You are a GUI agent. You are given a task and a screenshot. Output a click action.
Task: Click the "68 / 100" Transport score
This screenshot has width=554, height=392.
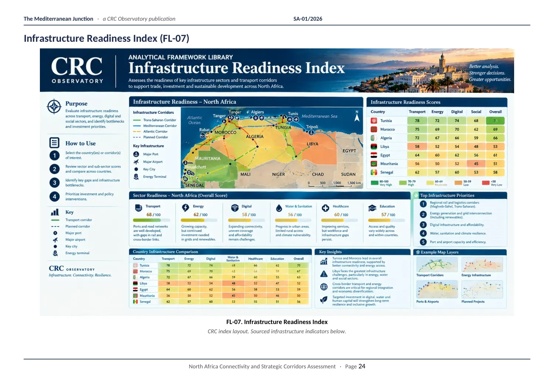pyautogui.click(x=154, y=215)
